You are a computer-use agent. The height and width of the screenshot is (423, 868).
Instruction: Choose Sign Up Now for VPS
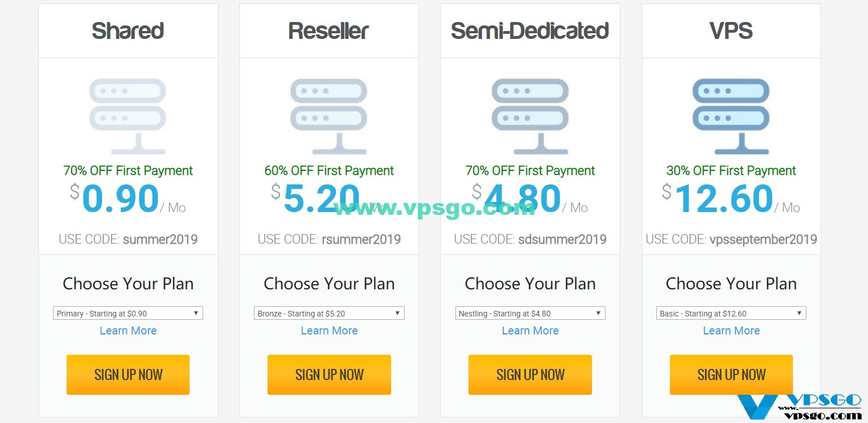(x=731, y=374)
